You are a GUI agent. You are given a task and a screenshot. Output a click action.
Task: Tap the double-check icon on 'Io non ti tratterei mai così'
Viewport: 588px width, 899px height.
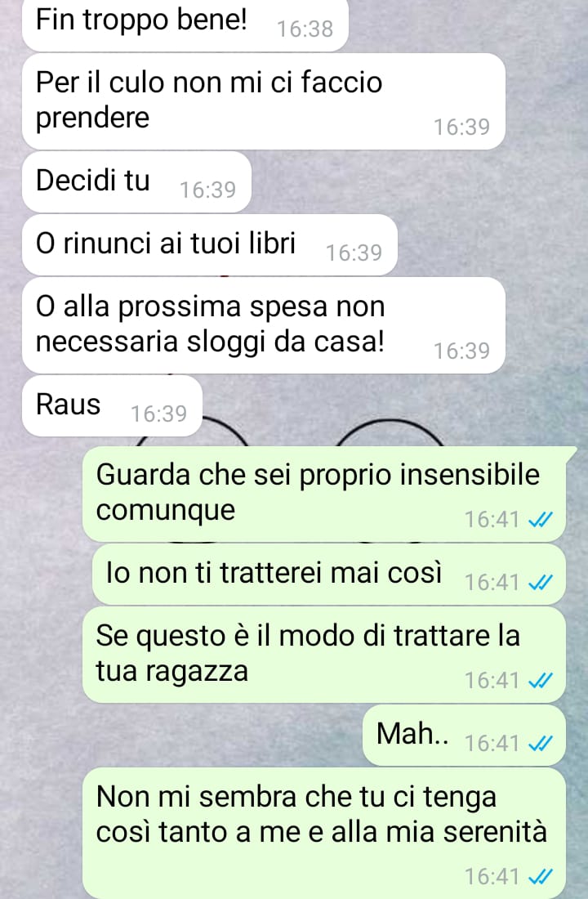click(x=540, y=583)
